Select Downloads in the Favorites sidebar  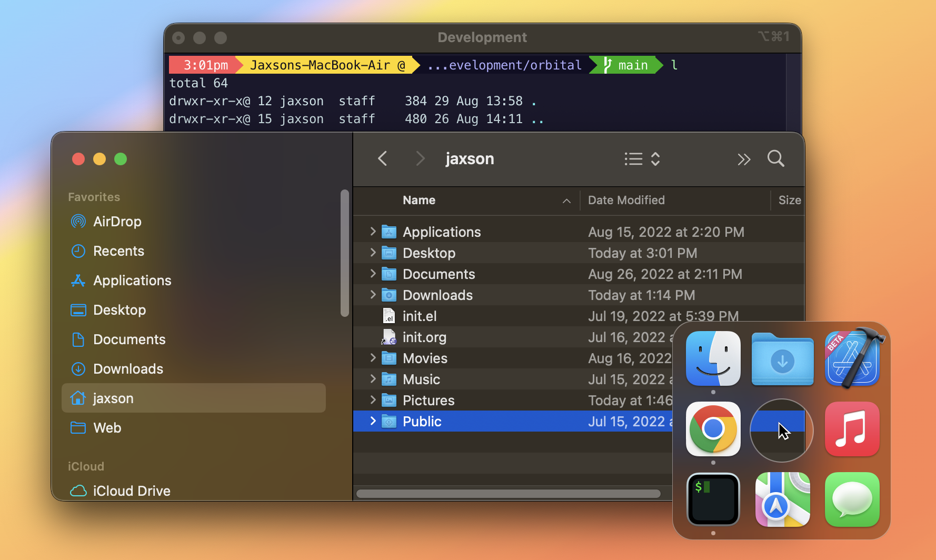click(194, 369)
